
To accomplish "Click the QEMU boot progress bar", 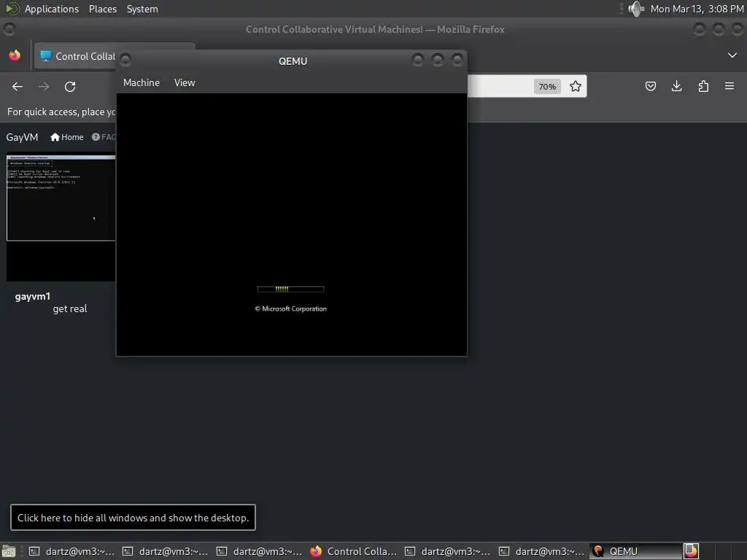I will [x=290, y=289].
